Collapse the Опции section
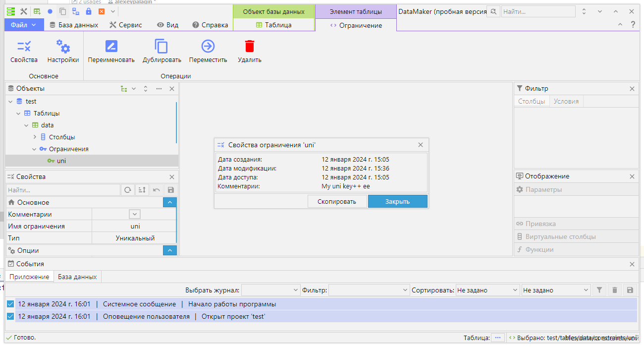644x347 pixels. [169, 251]
